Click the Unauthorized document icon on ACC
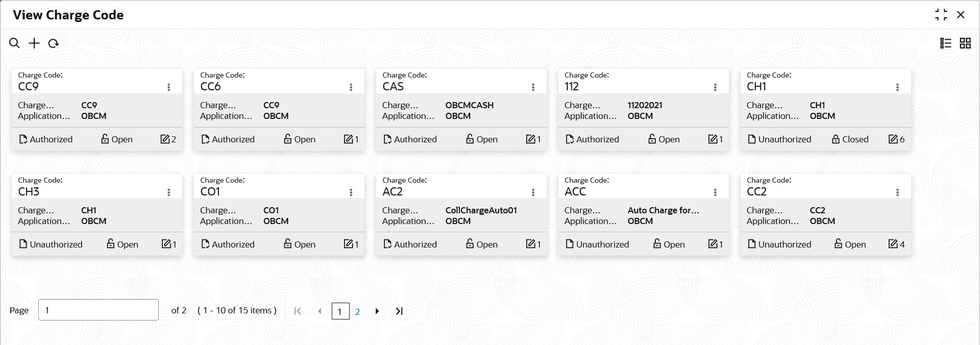 click(570, 244)
